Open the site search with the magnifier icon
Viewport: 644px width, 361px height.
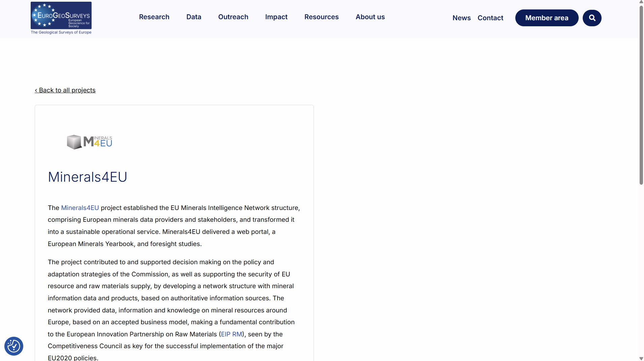point(592,18)
